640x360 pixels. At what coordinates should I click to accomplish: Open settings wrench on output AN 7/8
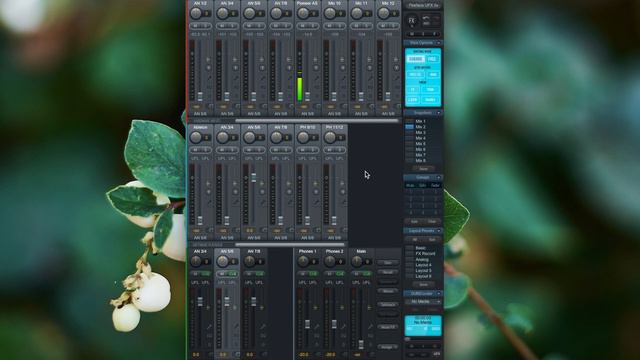(x=262, y=326)
